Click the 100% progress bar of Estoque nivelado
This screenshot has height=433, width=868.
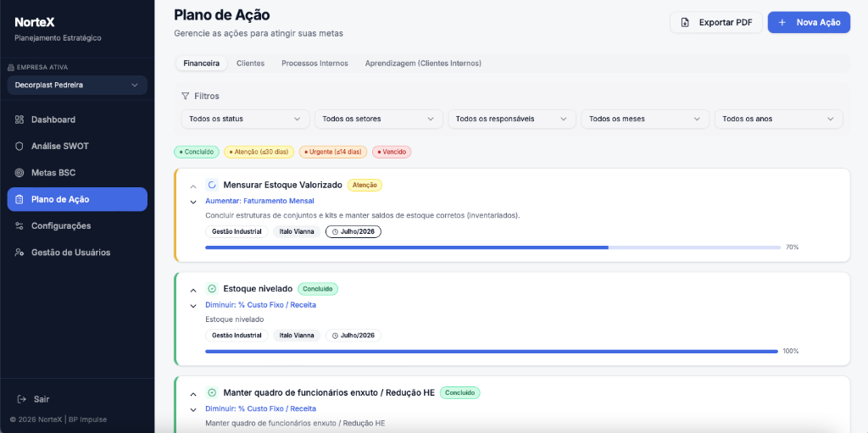(492, 351)
